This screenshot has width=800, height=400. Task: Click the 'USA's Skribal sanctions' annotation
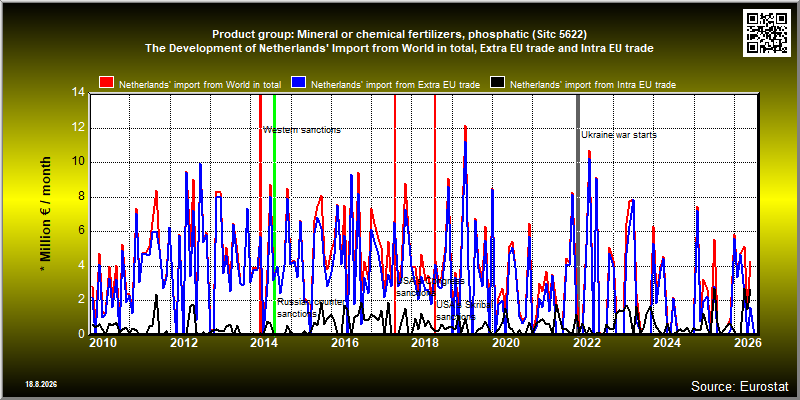464,311
